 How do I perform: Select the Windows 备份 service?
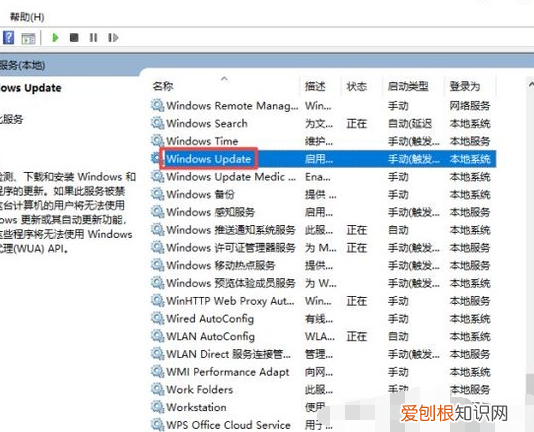pos(323,194)
